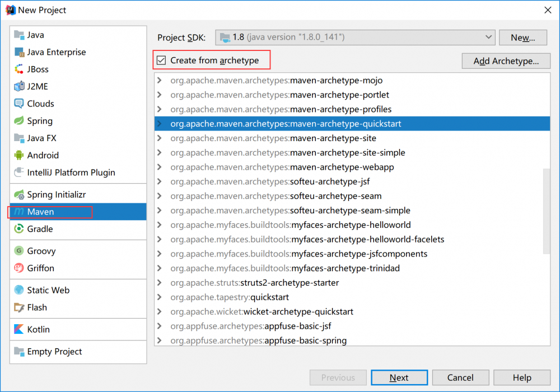The height and width of the screenshot is (392, 560).
Task: Click the Help button
Action: (522, 377)
